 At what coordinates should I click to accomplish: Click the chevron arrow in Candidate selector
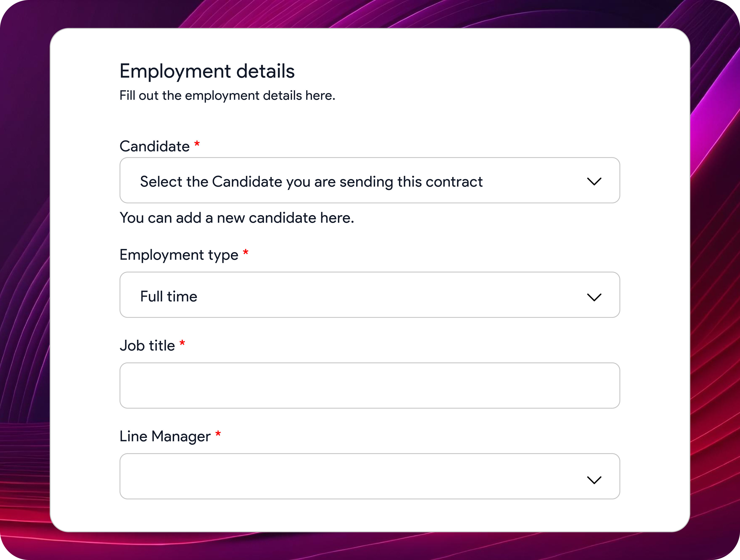[594, 181]
